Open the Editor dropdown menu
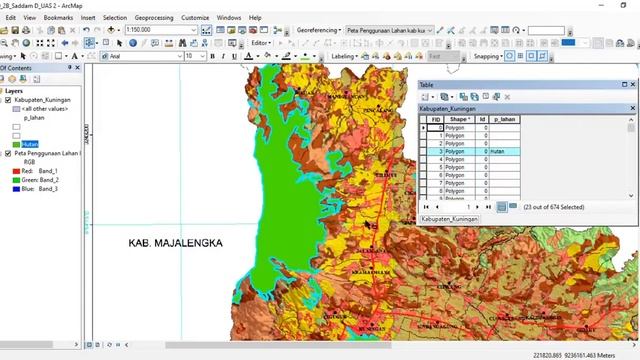 pos(261,43)
